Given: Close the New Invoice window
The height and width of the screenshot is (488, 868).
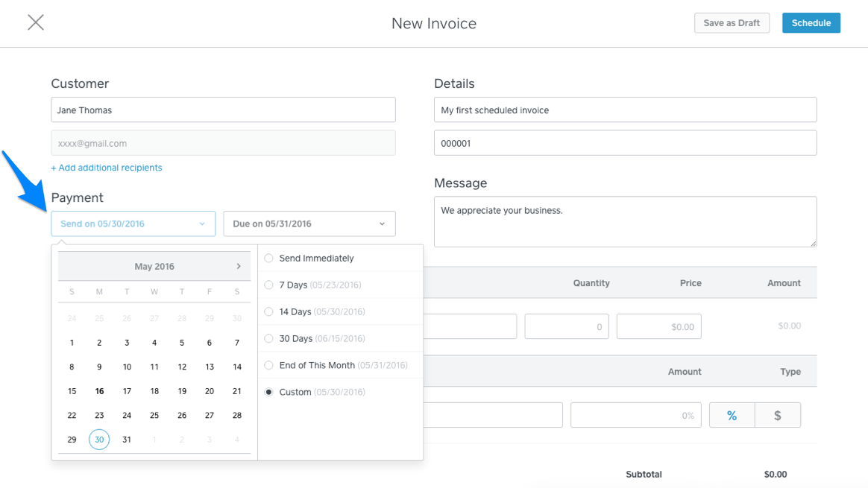Looking at the screenshot, I should pyautogui.click(x=35, y=22).
